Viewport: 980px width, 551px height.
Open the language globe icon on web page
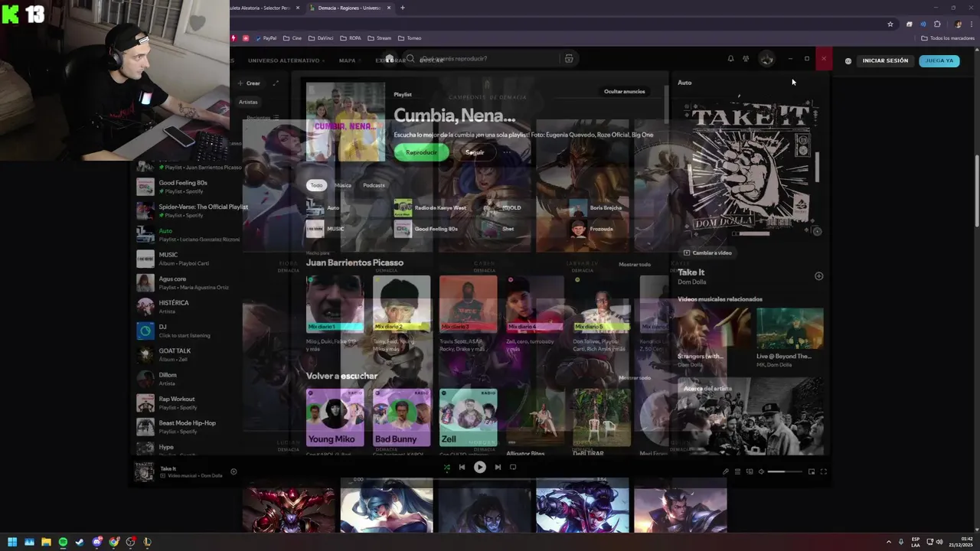pyautogui.click(x=848, y=60)
